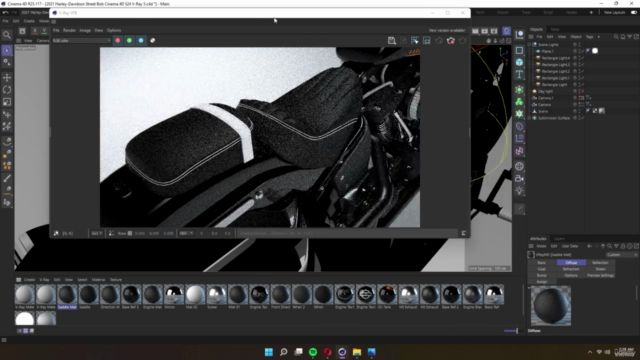
Task: Click the Light bulb icon in tool column
Action: pos(519,190)
